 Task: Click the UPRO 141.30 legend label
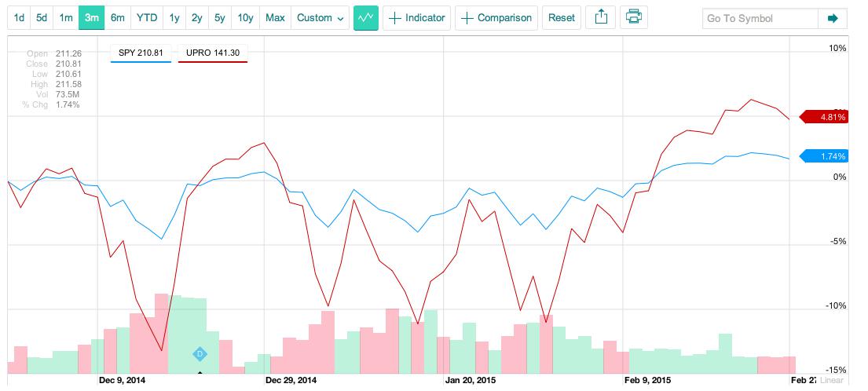(x=213, y=53)
